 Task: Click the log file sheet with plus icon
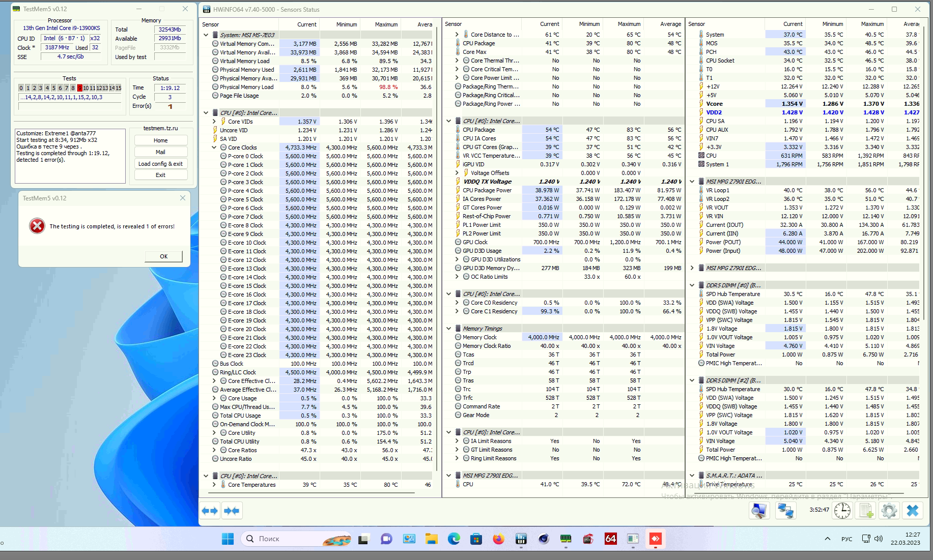[x=866, y=510]
